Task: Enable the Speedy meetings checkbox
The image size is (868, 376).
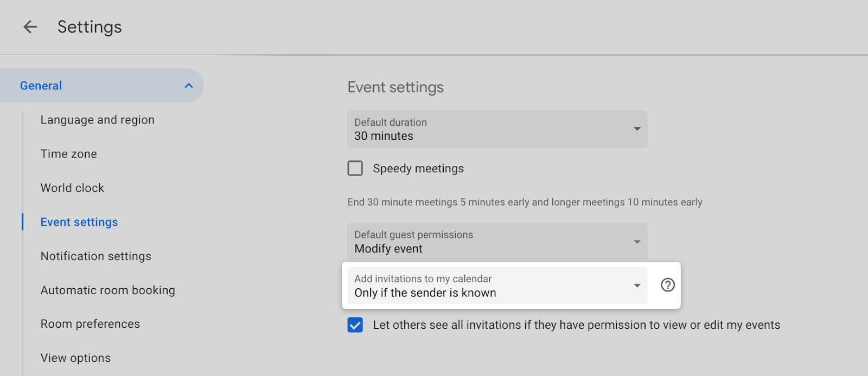Action: tap(355, 168)
